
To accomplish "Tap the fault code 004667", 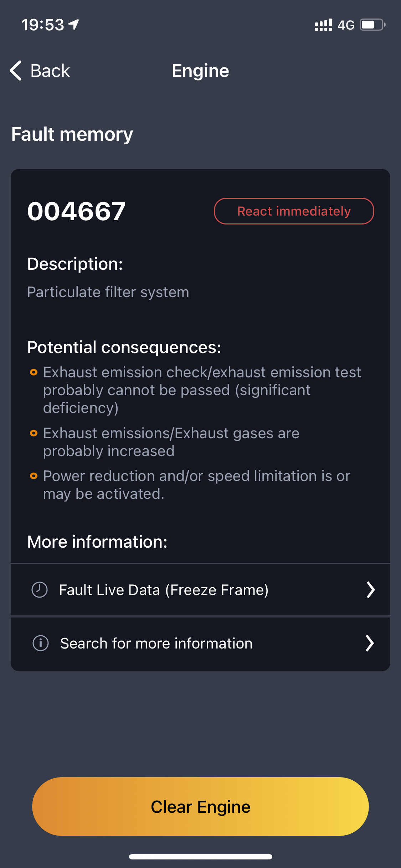I will pos(76,211).
